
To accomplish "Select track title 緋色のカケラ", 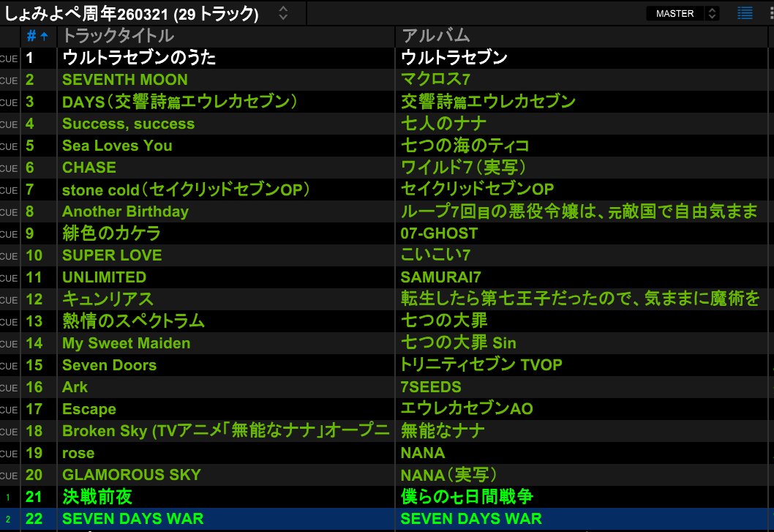I will click(111, 233).
